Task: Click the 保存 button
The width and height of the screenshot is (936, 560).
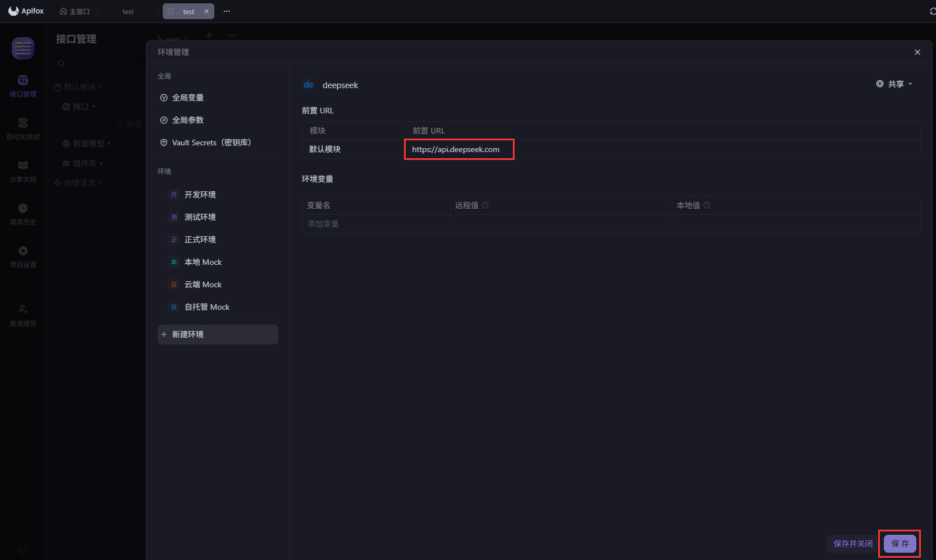Action: tap(900, 544)
